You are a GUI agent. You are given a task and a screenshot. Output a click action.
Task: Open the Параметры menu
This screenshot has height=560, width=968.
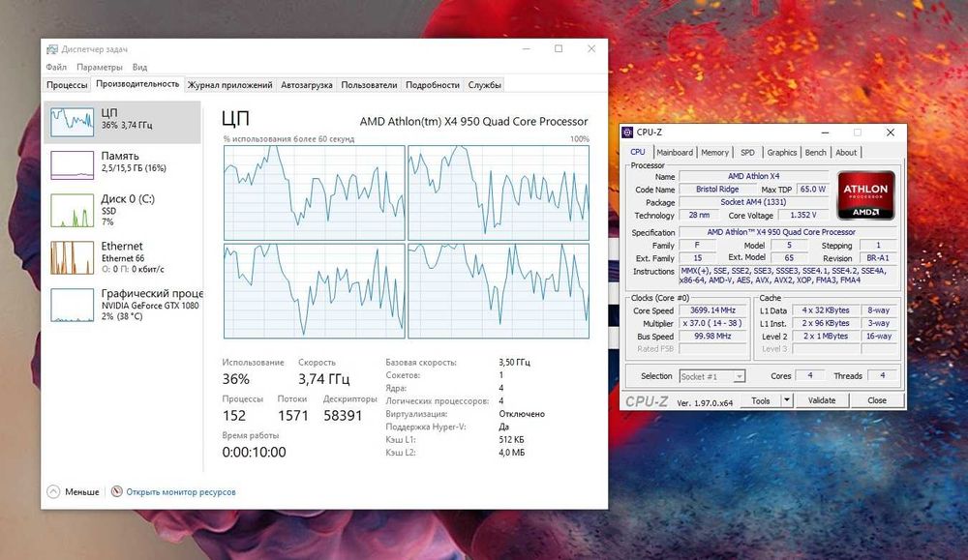100,67
